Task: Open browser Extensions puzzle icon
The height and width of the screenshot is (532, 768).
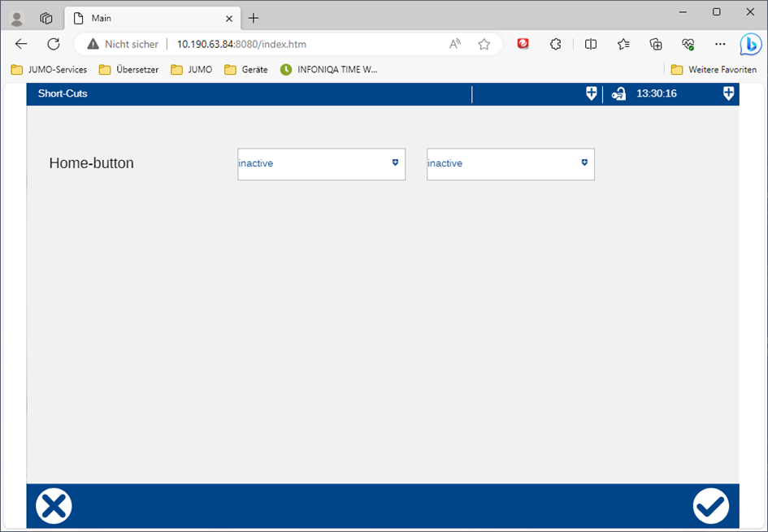Action: tap(555, 45)
